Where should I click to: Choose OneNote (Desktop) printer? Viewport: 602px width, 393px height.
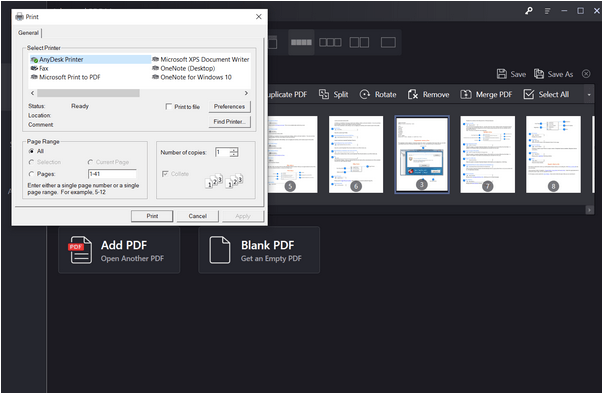click(184, 68)
